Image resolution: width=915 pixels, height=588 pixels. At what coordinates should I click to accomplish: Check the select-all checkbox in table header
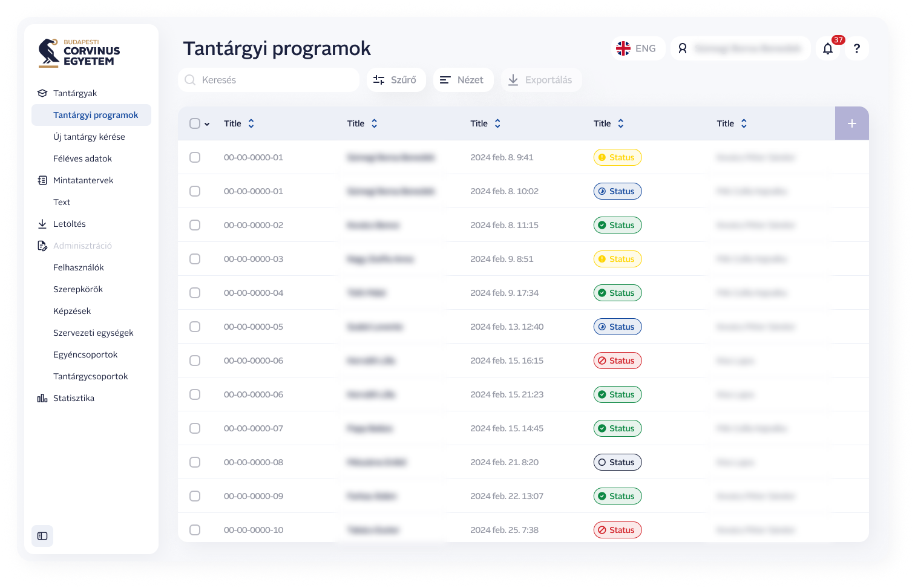click(x=195, y=123)
